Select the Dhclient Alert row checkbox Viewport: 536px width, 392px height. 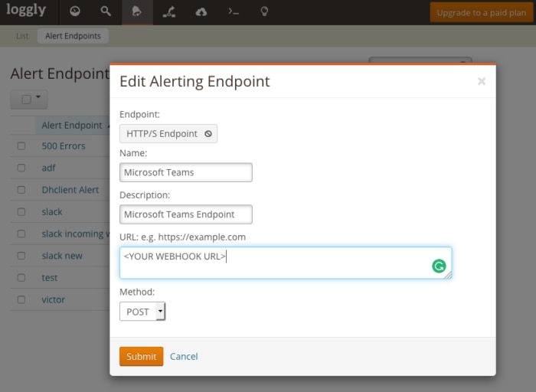tap(21, 190)
